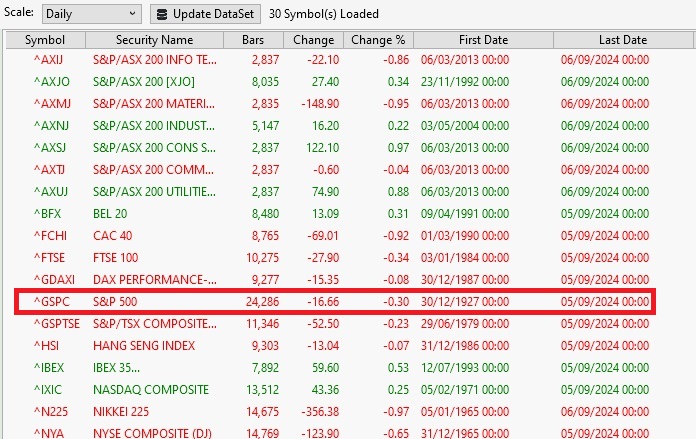Click the NASDAQ COMPOSITE security name

tap(151, 390)
